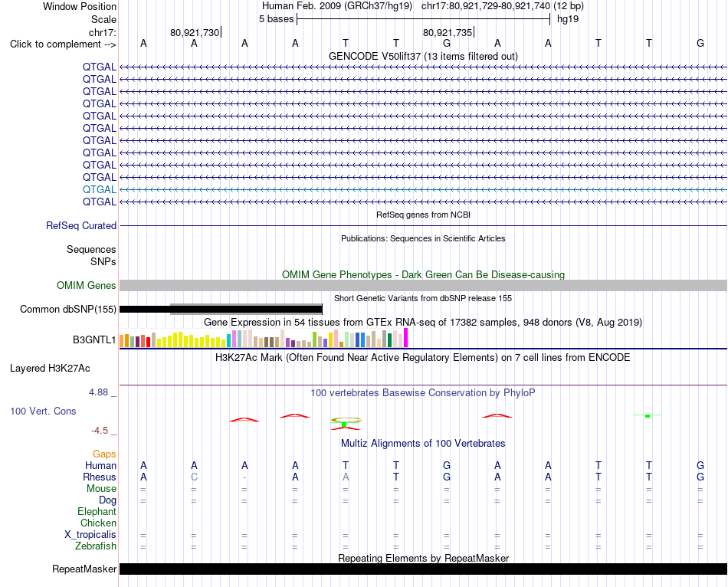Viewport: 728px width, 587px height.
Task: Click the 'Click to complement -->' label
Action: click(63, 44)
